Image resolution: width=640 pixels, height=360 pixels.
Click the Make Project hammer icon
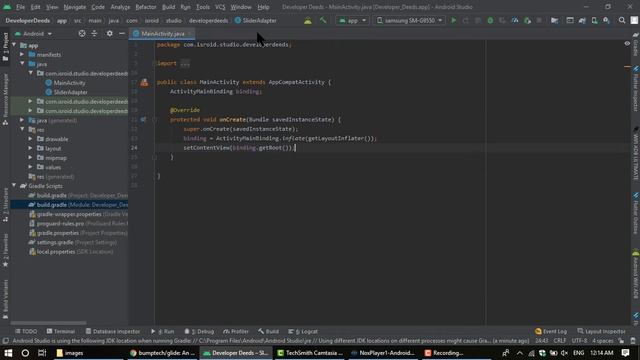point(323,20)
